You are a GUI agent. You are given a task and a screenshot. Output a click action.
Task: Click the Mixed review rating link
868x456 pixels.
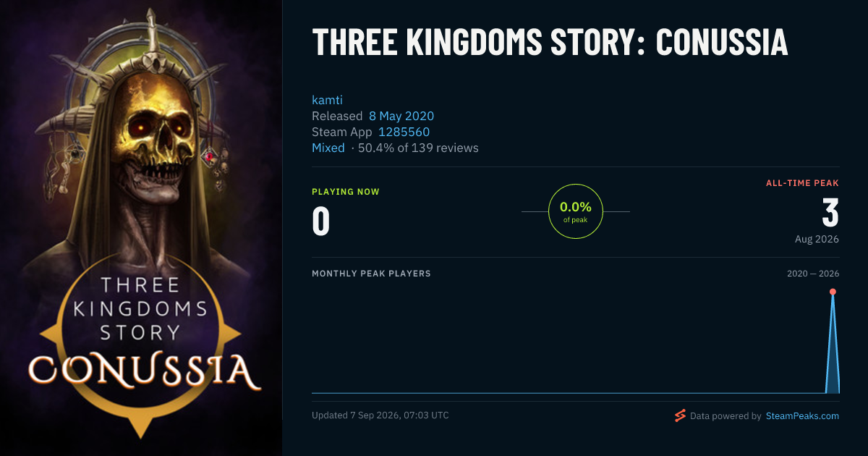click(x=328, y=148)
